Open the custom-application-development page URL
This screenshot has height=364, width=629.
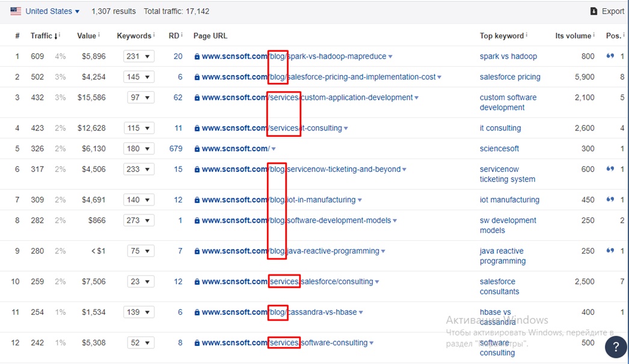point(307,97)
